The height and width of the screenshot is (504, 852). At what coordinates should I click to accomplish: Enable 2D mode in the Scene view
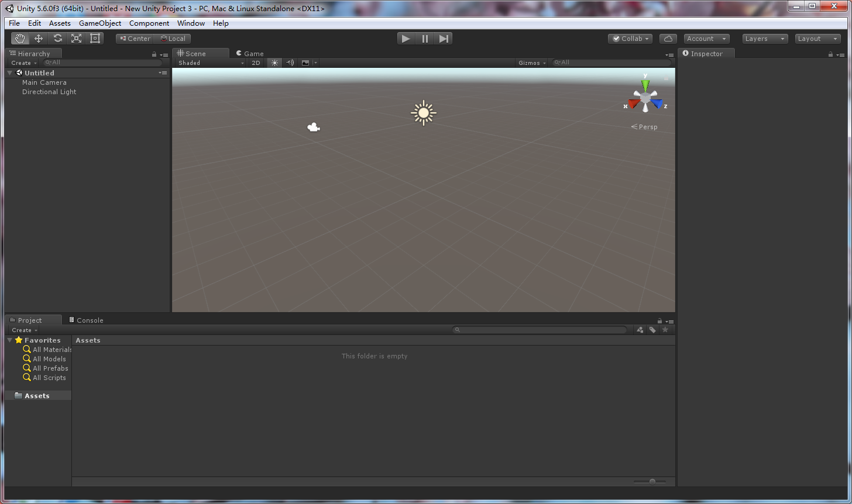tap(256, 63)
